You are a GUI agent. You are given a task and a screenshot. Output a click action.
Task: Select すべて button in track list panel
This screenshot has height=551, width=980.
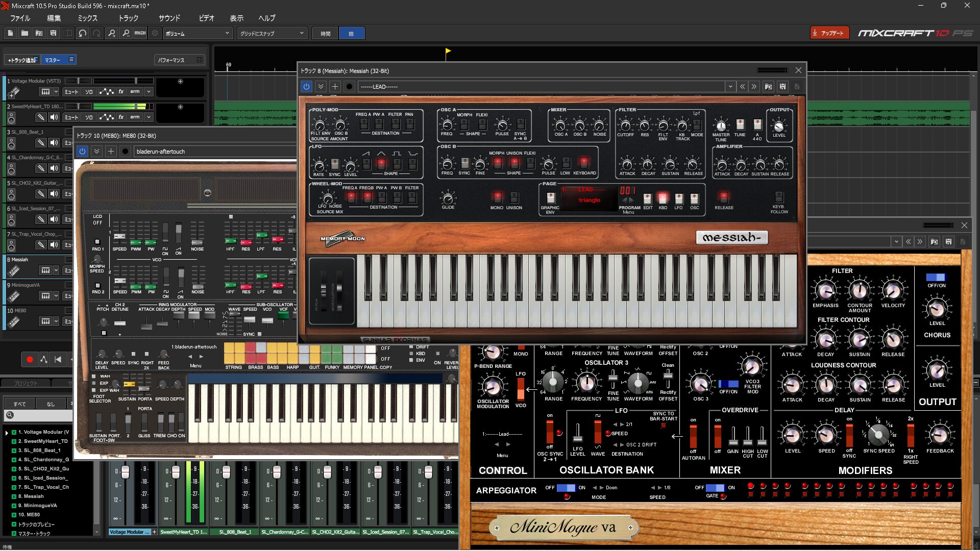(19, 404)
